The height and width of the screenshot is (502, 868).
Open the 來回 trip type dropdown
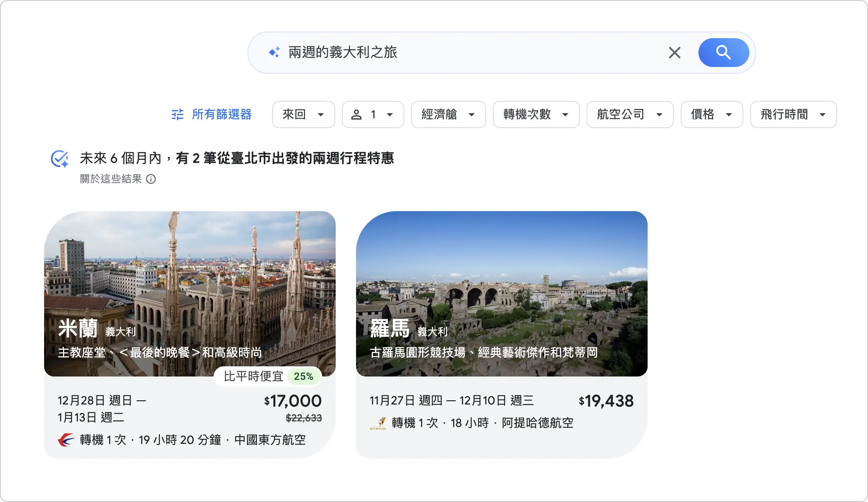point(303,114)
